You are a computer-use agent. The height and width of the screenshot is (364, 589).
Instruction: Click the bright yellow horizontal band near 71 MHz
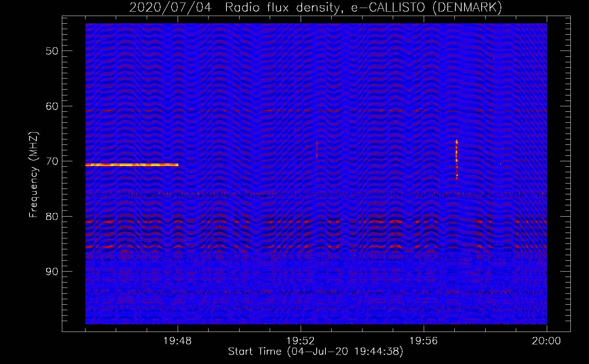(x=132, y=165)
